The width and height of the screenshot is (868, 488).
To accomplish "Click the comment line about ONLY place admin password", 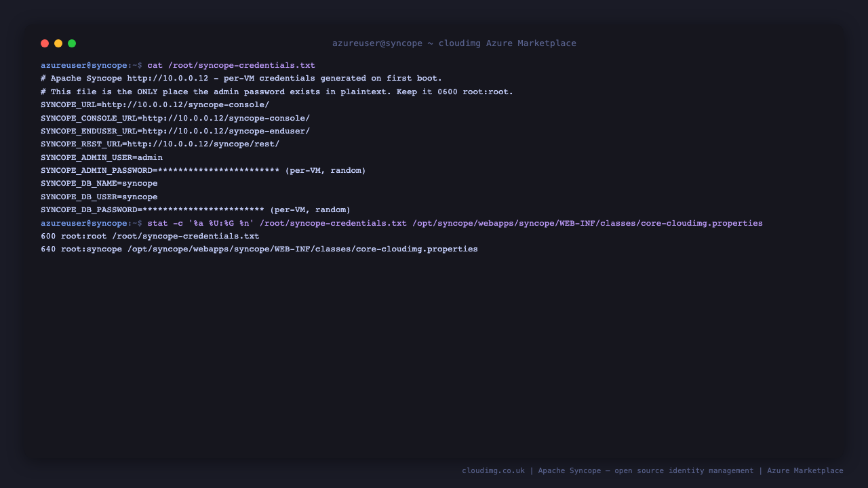I will click(x=277, y=91).
